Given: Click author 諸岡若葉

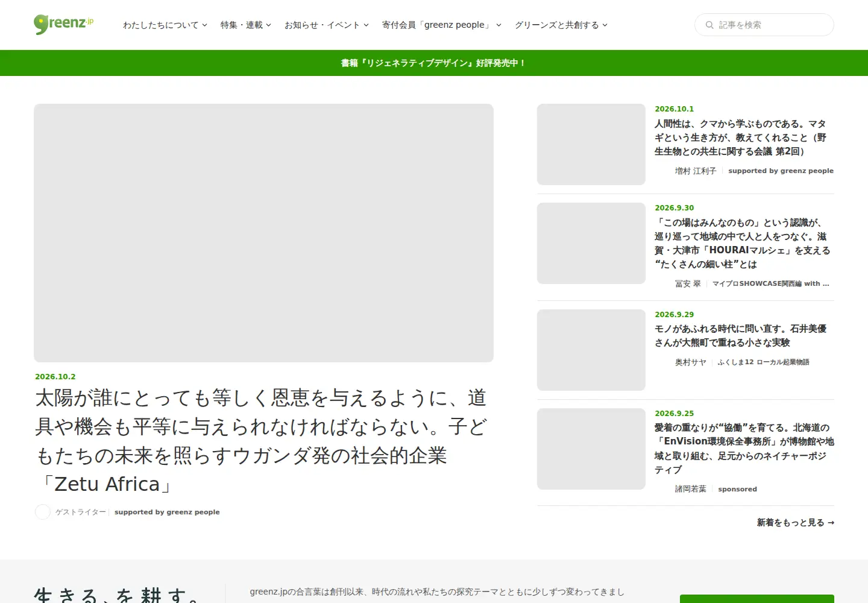Looking at the screenshot, I should 691,489.
